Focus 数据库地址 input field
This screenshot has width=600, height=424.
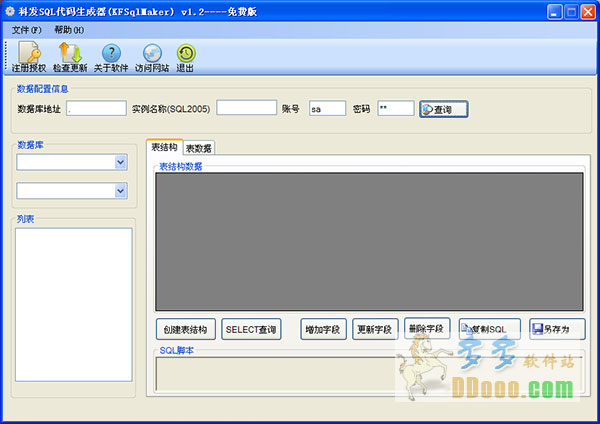(x=96, y=108)
